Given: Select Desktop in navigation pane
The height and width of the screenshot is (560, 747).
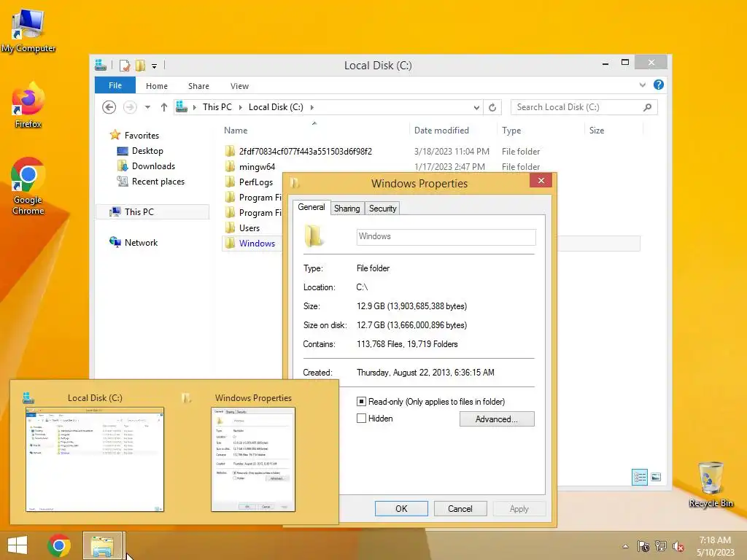Looking at the screenshot, I should [141, 151].
